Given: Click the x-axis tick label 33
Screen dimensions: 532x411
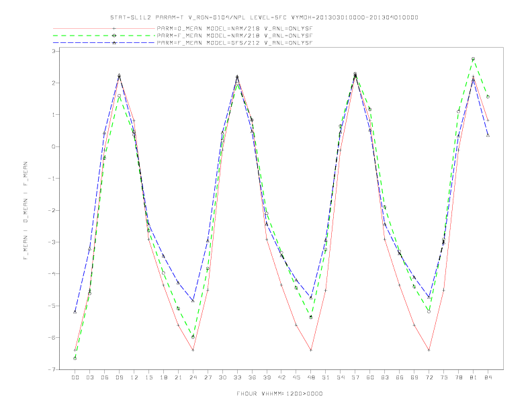Looking at the screenshot, I should click(x=237, y=377).
